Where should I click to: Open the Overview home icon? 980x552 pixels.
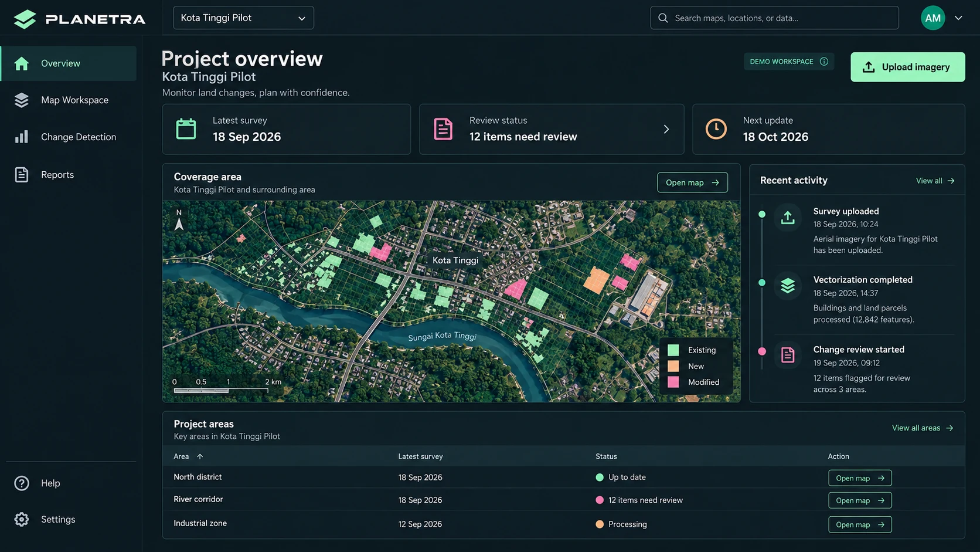coord(22,63)
